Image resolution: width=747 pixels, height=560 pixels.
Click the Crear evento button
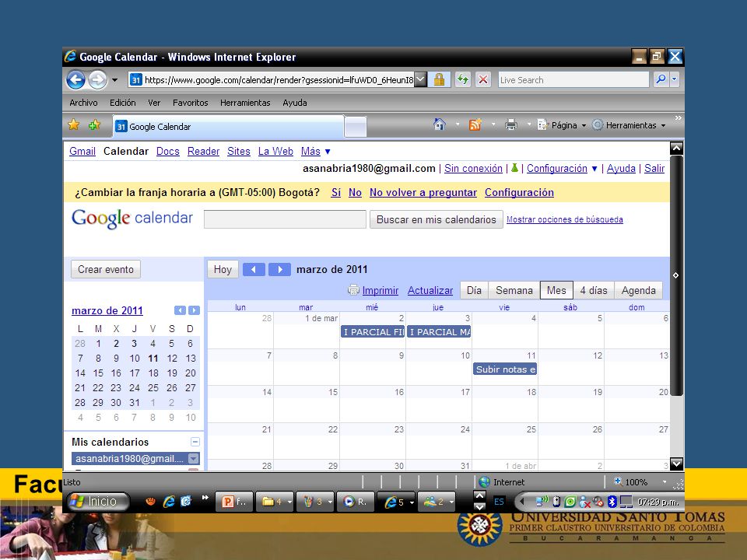pos(106,270)
